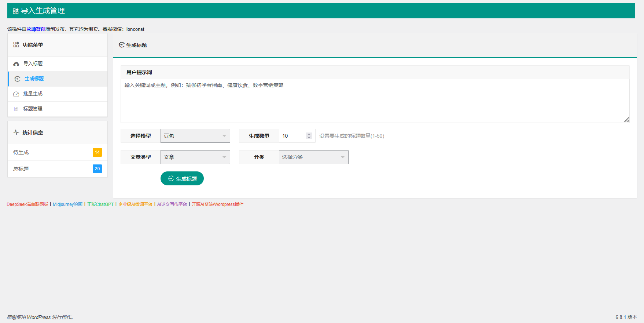Open the 龙坤智创 author link

(x=36, y=29)
